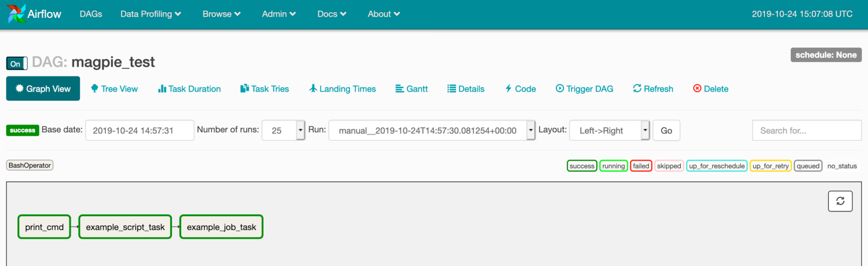Toggle the DAG On switch
Screen dimensions: 868x266
[17, 64]
